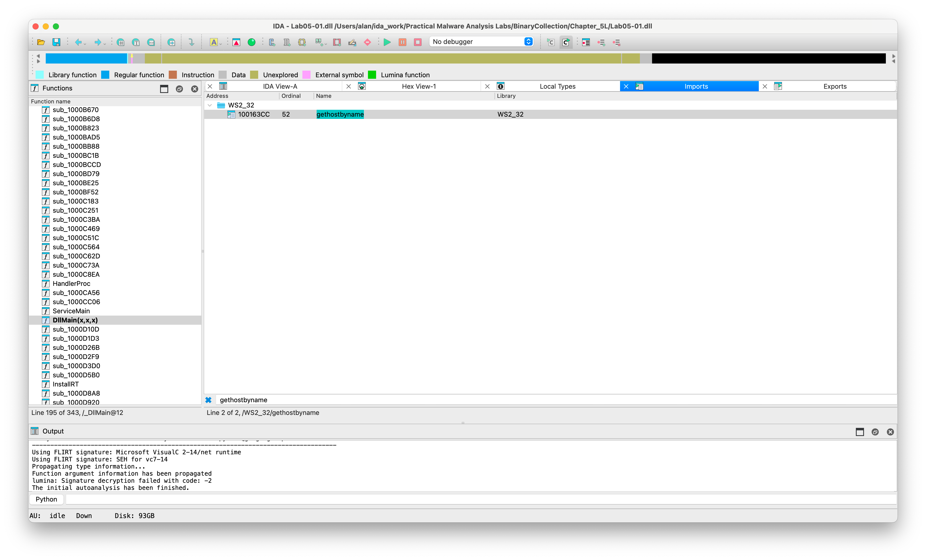Screen dimensions: 926x560
Task: Start the debugger process (green play)
Action: point(387,42)
